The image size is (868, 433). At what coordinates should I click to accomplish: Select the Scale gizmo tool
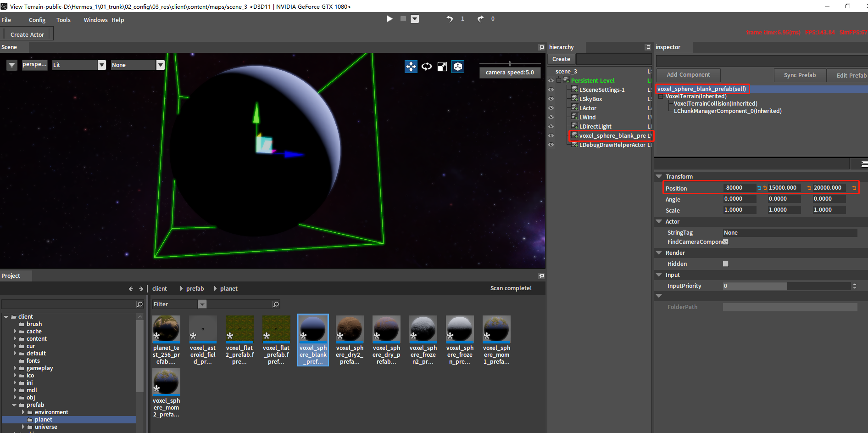442,67
